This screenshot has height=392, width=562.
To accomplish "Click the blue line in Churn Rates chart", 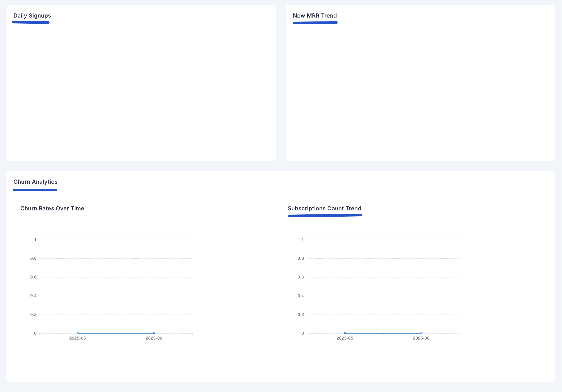I will [x=116, y=333].
